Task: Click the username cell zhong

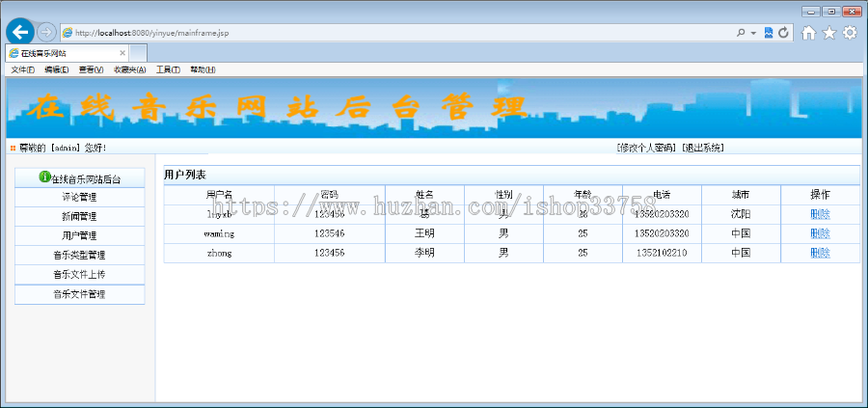Action: [x=219, y=253]
